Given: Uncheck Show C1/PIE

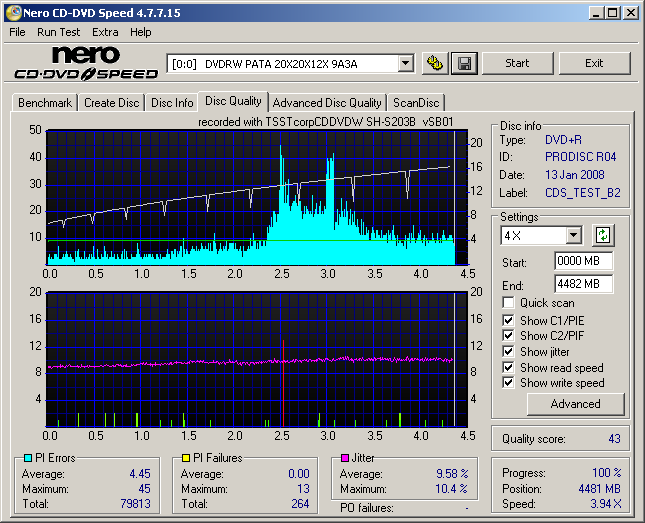Looking at the screenshot, I should (x=508, y=320).
